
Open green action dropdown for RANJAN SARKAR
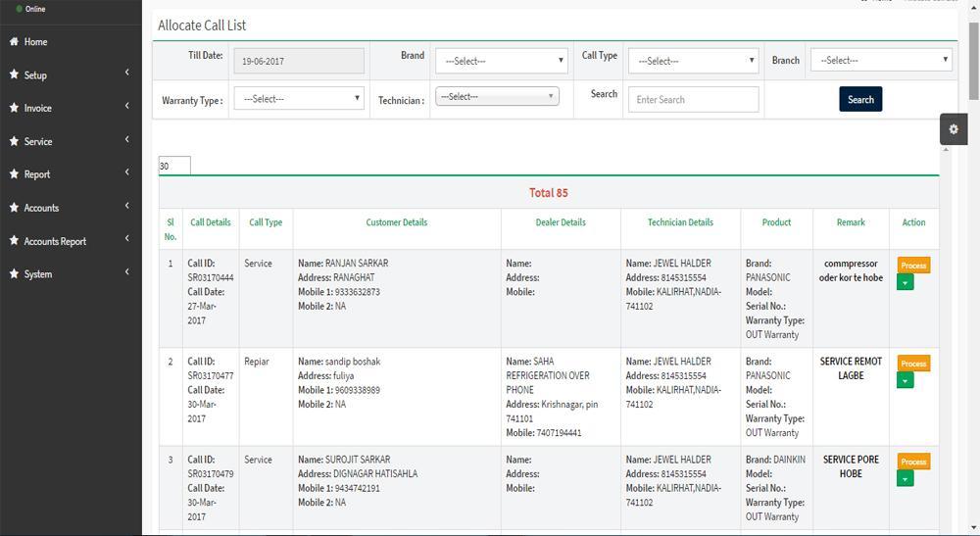click(905, 282)
